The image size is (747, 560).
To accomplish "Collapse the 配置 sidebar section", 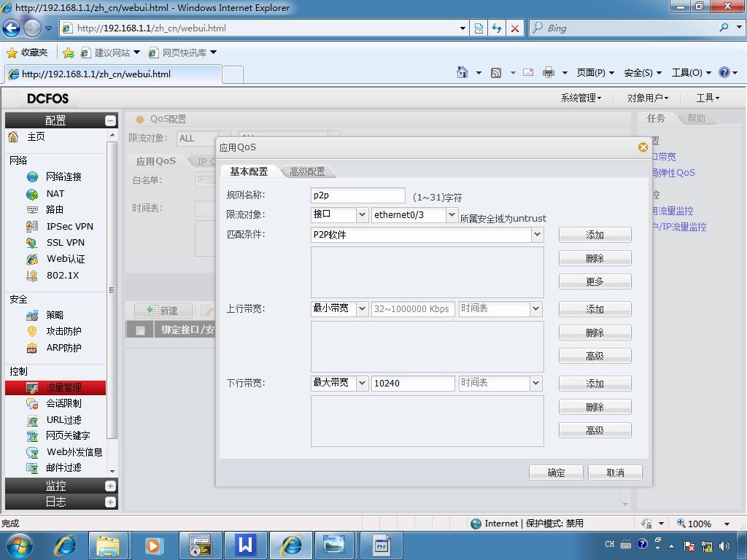I will coord(110,121).
